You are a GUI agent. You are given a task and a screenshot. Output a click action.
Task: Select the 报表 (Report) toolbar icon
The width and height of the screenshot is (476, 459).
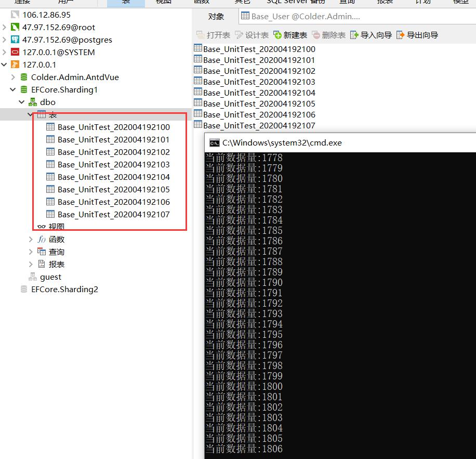pyautogui.click(x=385, y=2)
